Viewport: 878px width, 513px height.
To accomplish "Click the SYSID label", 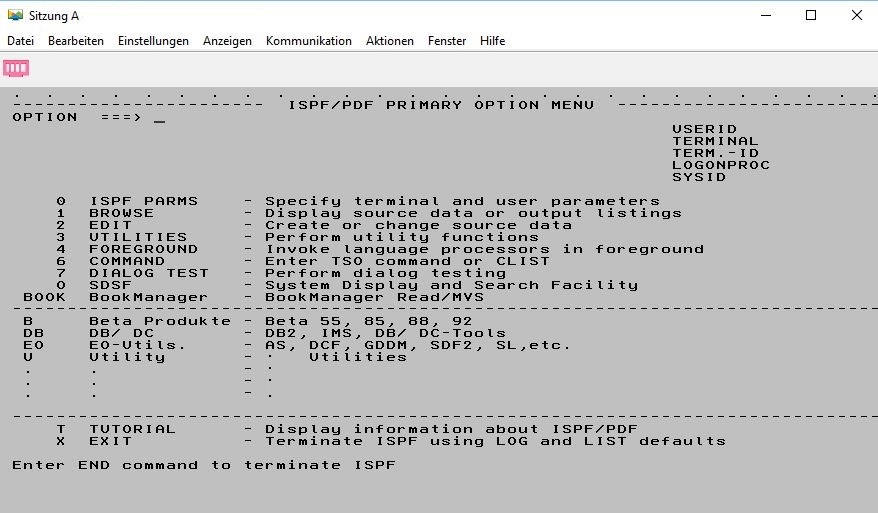I will 699,178.
